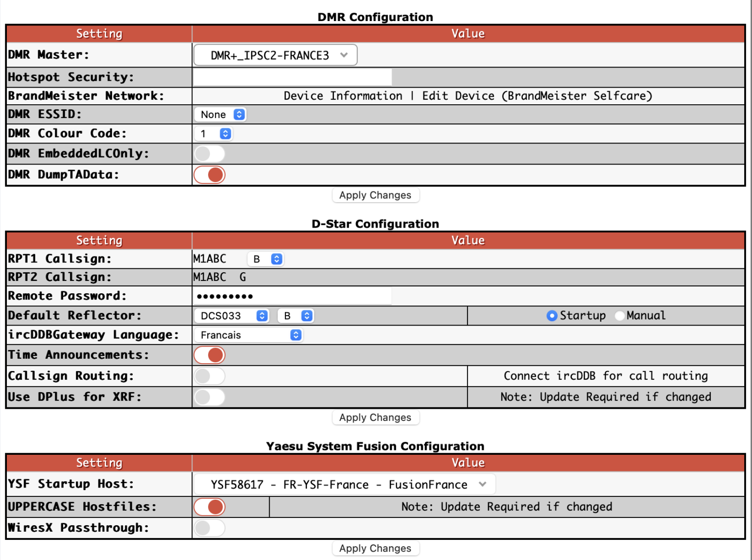Open Device Information for BrandMeister
The width and height of the screenshot is (752, 560).
(x=343, y=95)
